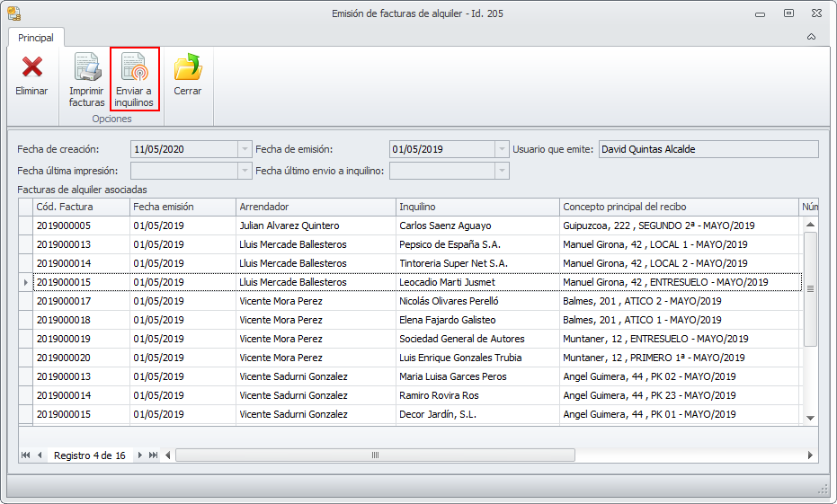Open the application icon in title bar
Image resolution: width=837 pixels, height=504 pixels.
[13, 13]
